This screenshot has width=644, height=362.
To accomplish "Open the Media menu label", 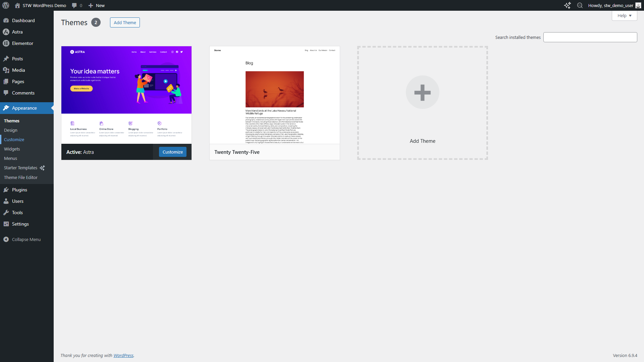I will click(x=18, y=70).
